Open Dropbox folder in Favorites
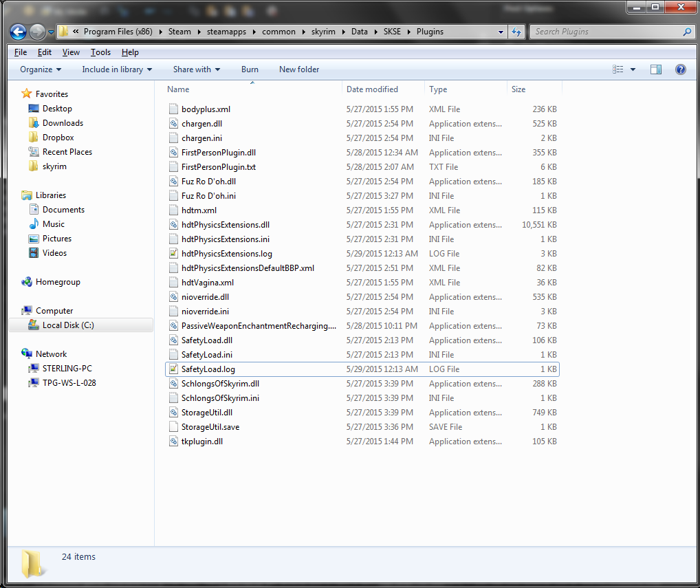 [x=58, y=138]
